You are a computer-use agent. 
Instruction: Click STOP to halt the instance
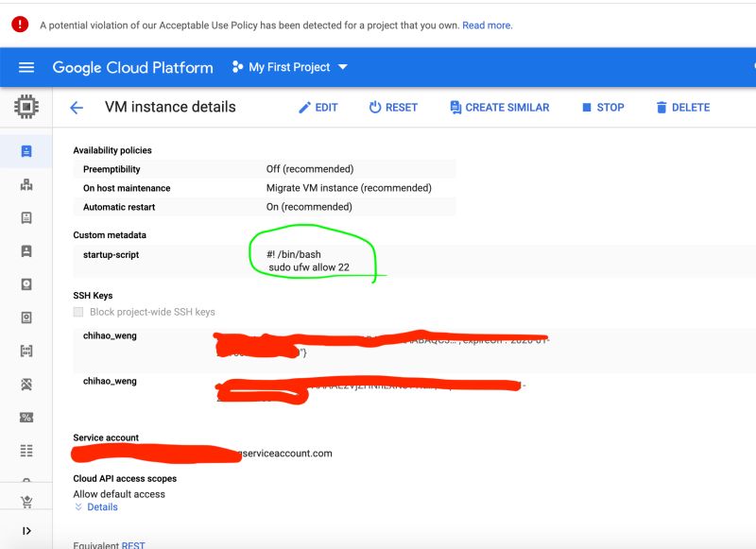(x=603, y=107)
